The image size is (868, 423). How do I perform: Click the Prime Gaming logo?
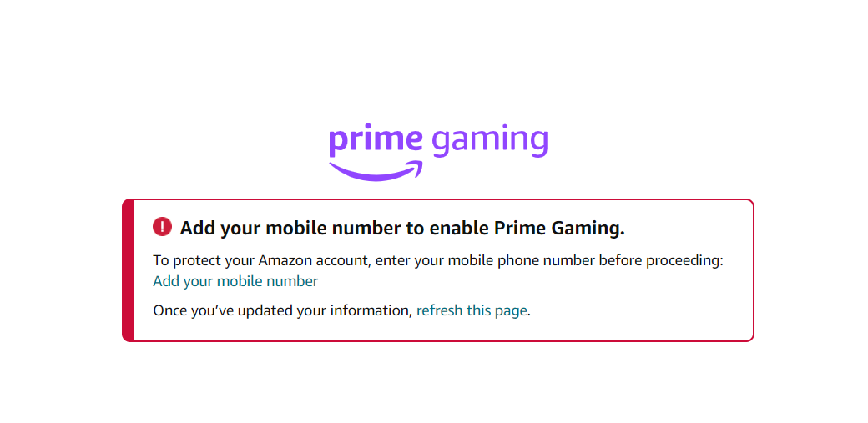coord(438,150)
